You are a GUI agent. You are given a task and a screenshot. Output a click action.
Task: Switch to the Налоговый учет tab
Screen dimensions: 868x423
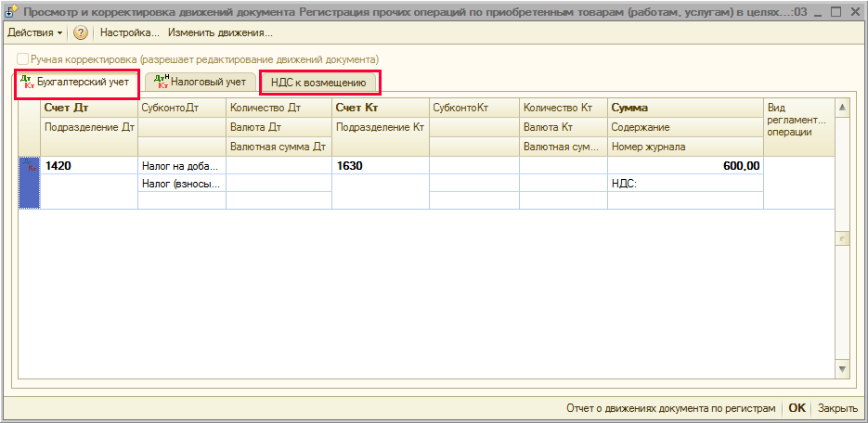200,83
